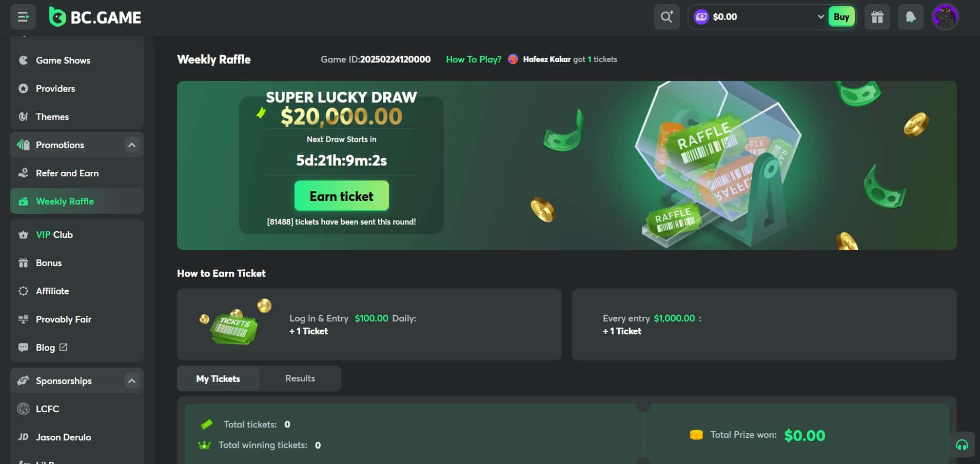980x464 pixels.
Task: Click the headset live support icon
Action: point(962,445)
